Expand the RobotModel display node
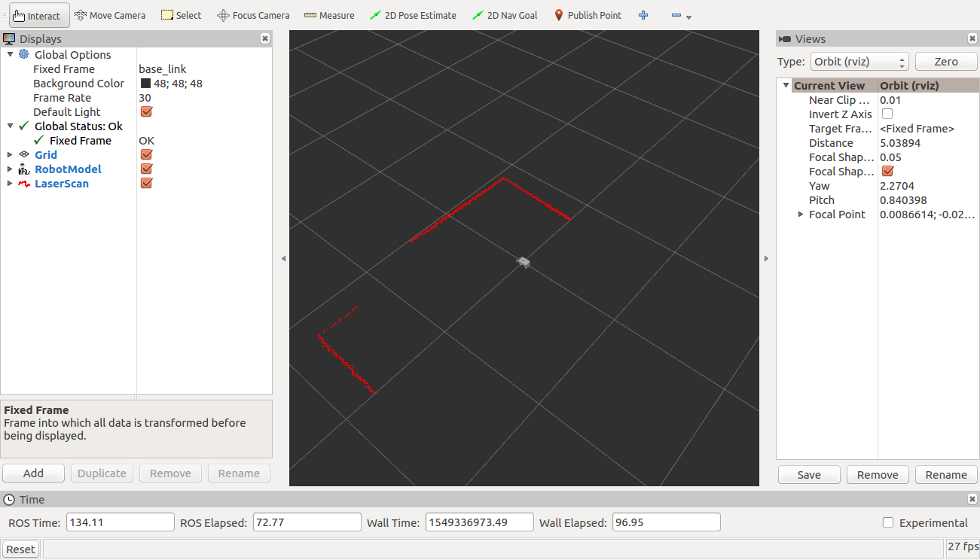Viewport: 980px width, 560px height. [10, 169]
